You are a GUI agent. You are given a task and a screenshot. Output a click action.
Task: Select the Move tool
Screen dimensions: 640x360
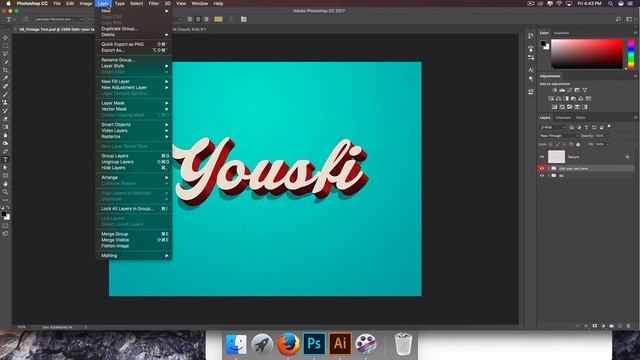tap(5, 38)
